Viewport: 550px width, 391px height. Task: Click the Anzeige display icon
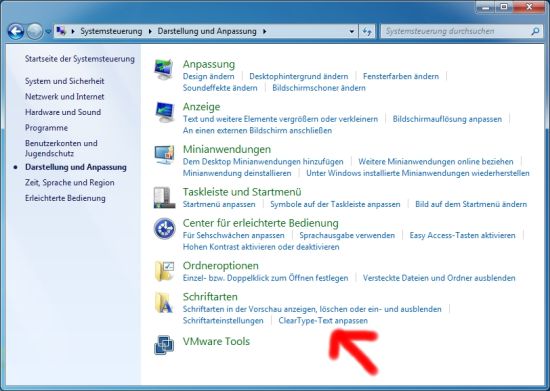(x=164, y=112)
